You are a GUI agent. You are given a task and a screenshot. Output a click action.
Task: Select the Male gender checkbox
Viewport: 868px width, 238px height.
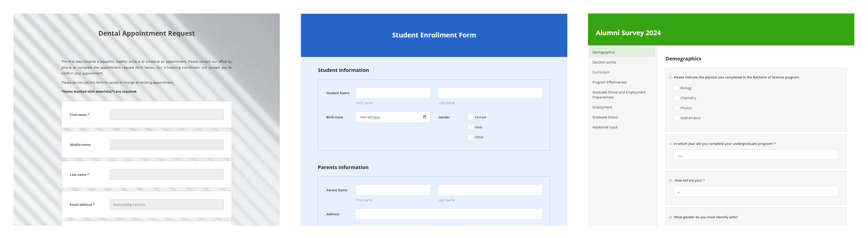pos(470,127)
